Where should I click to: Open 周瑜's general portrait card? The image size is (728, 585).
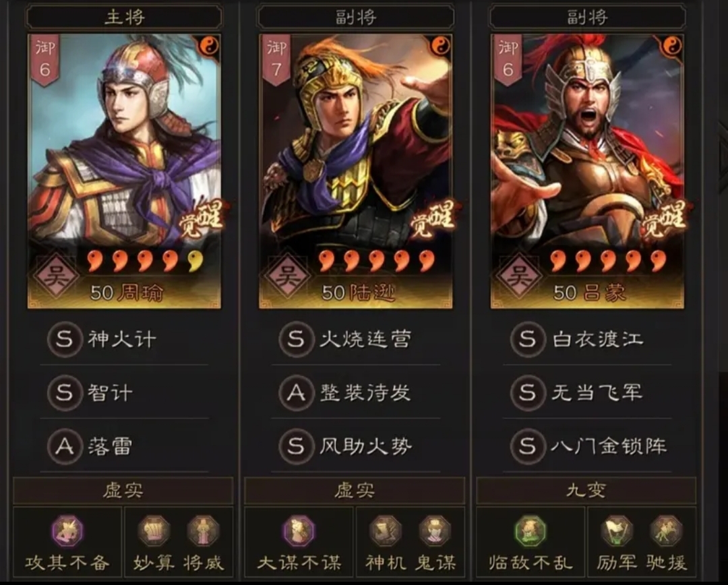point(124,171)
